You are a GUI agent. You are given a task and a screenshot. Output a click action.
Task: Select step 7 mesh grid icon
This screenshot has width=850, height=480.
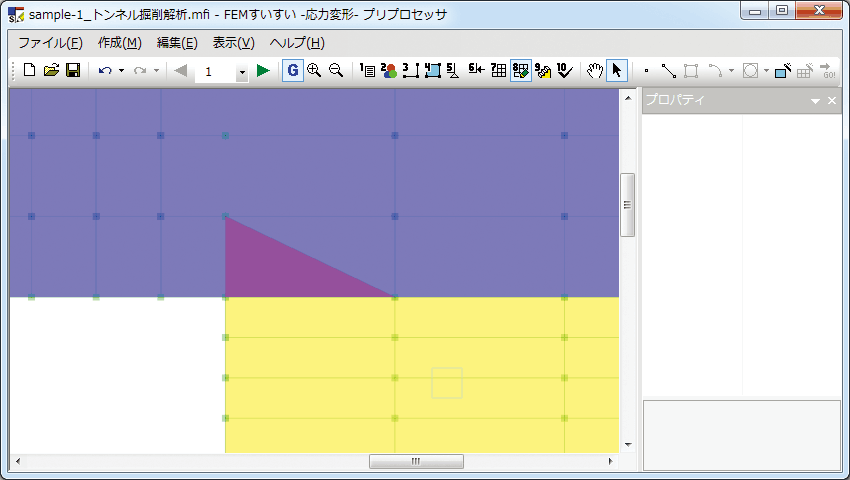[x=498, y=71]
